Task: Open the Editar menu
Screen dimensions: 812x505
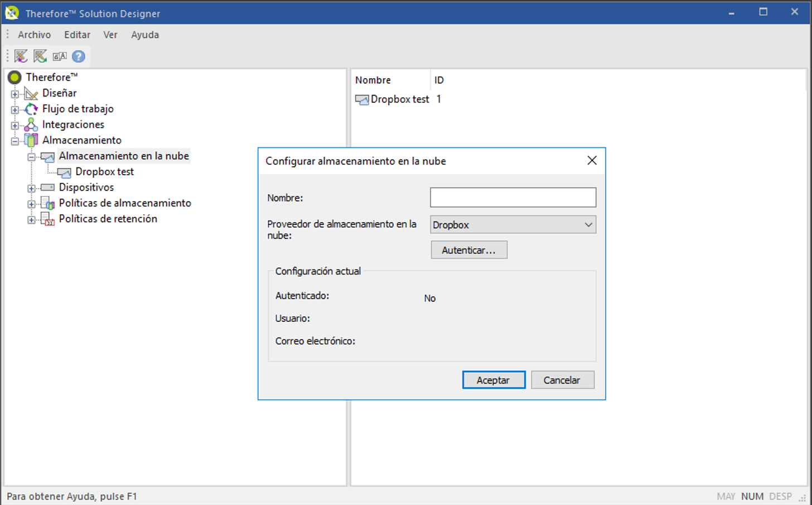Action: tap(77, 35)
